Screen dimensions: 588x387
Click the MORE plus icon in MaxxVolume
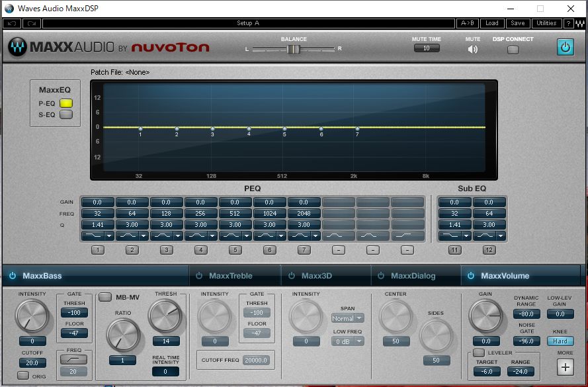point(566,366)
